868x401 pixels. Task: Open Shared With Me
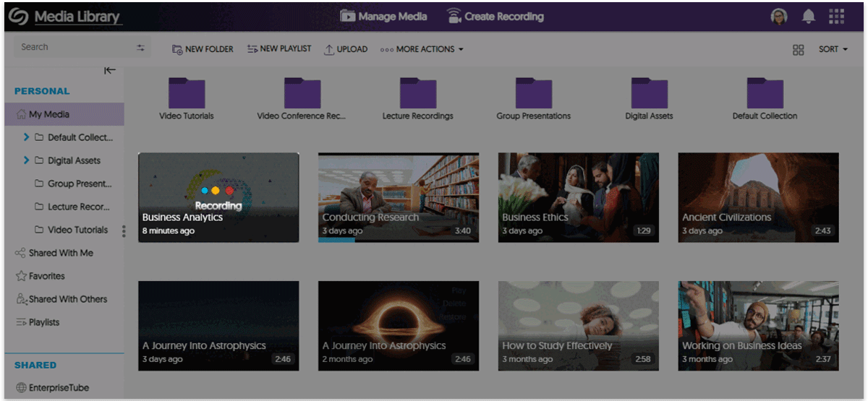click(54, 253)
